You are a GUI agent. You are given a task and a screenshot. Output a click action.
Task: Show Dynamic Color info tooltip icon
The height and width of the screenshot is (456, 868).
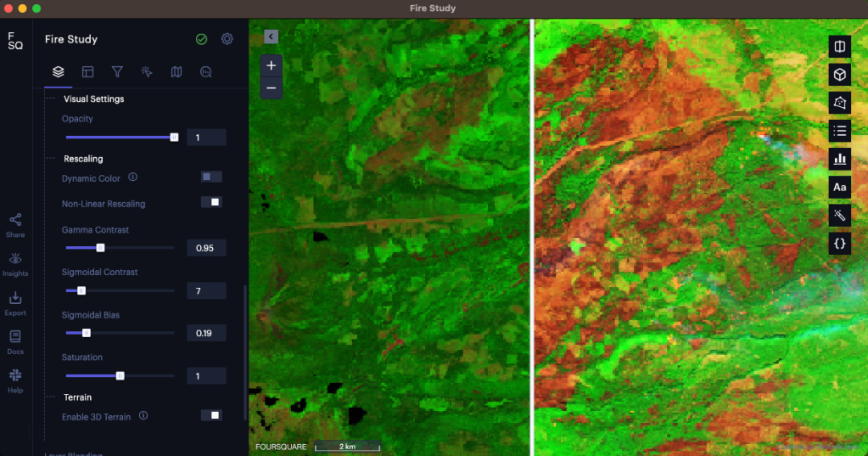(133, 177)
